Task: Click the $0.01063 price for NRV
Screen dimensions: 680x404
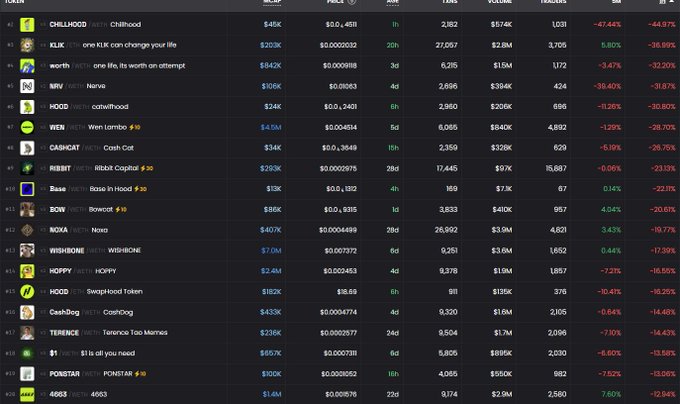Action: click(343, 86)
